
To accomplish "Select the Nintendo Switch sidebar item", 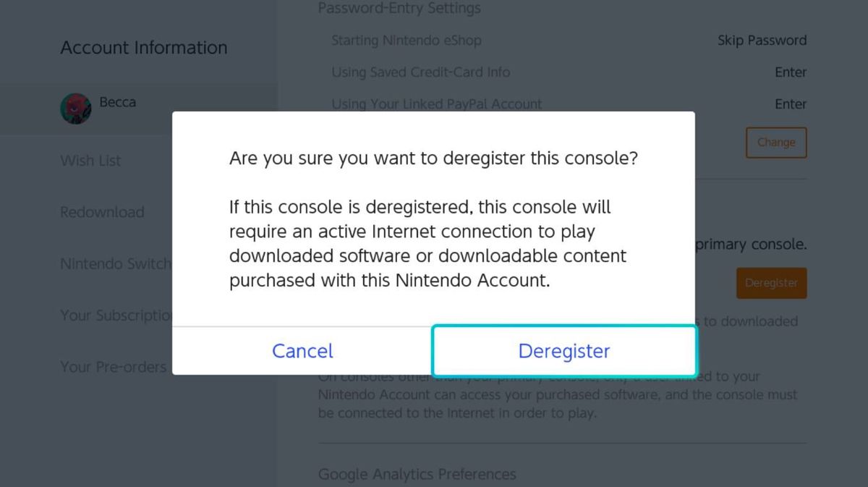I will [116, 263].
